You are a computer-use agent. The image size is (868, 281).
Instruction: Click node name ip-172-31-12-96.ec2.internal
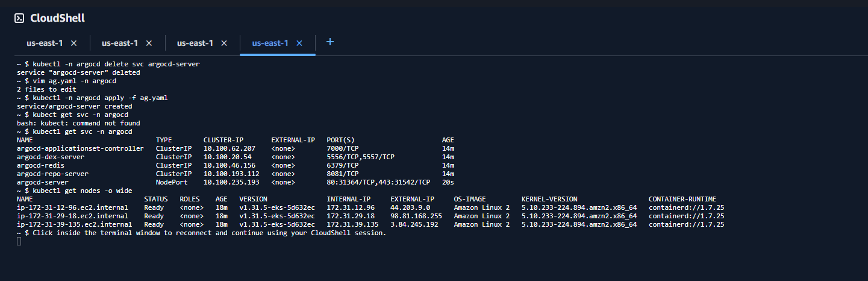tap(72, 207)
